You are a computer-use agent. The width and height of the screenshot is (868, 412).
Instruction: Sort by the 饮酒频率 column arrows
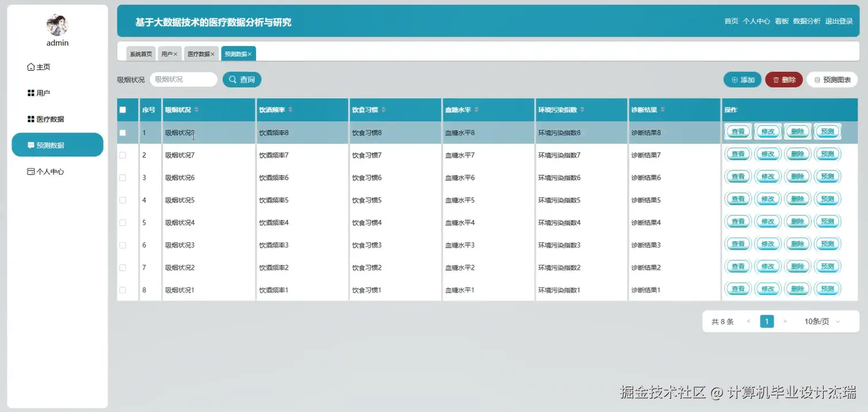click(290, 110)
